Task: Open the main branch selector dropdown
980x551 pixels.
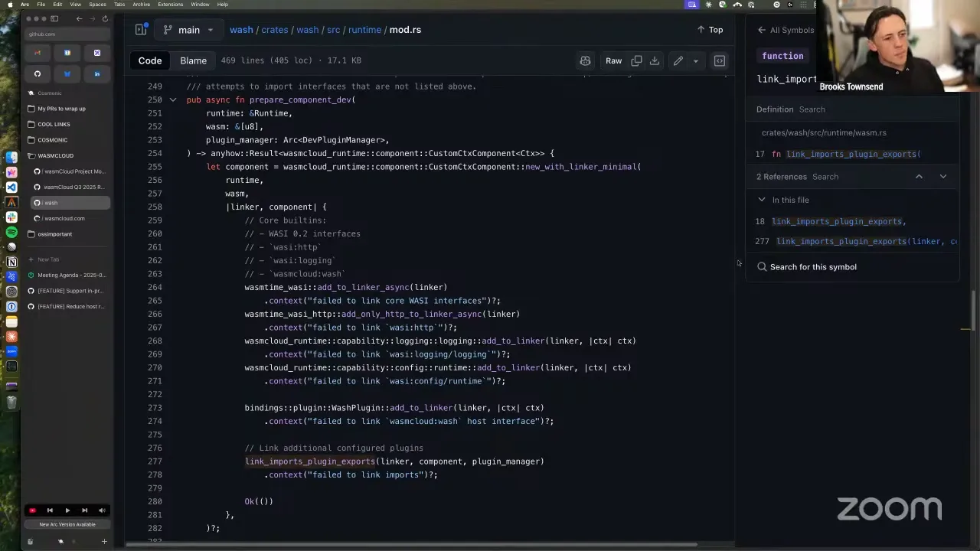Action: click(188, 30)
